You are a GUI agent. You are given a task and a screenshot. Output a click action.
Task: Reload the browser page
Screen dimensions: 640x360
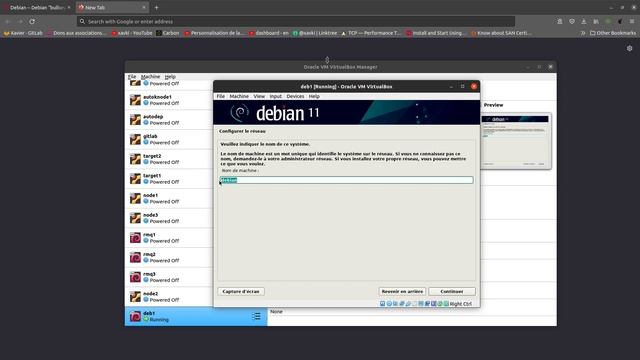[x=32, y=21]
